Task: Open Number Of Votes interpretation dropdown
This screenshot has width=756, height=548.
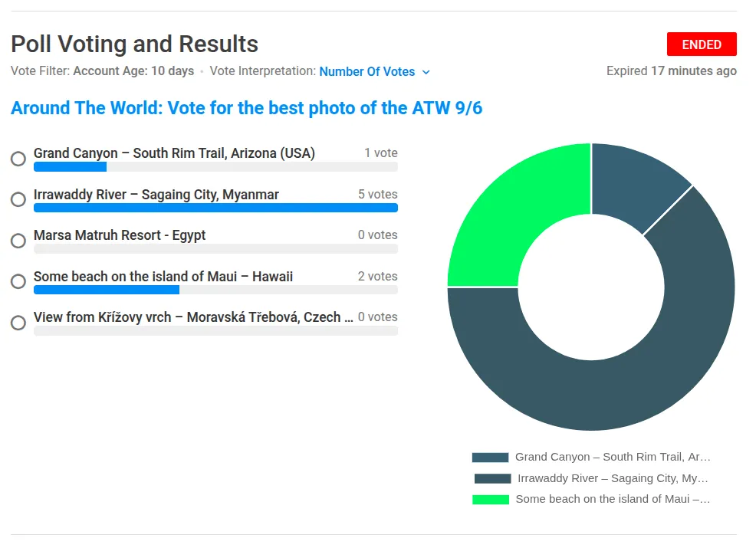Action: click(375, 71)
